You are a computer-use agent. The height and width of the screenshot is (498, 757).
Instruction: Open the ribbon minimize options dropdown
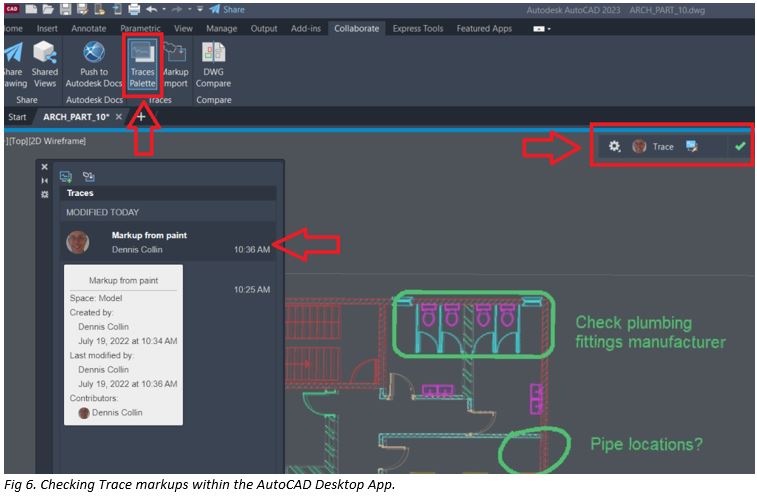(542, 29)
